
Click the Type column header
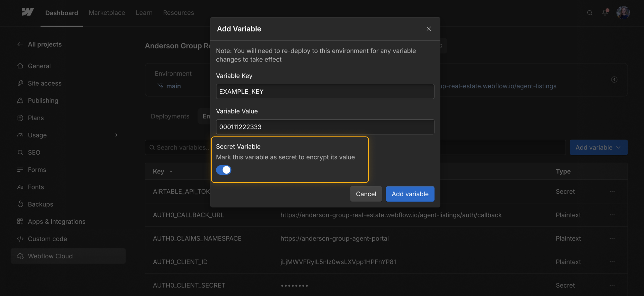point(563,171)
